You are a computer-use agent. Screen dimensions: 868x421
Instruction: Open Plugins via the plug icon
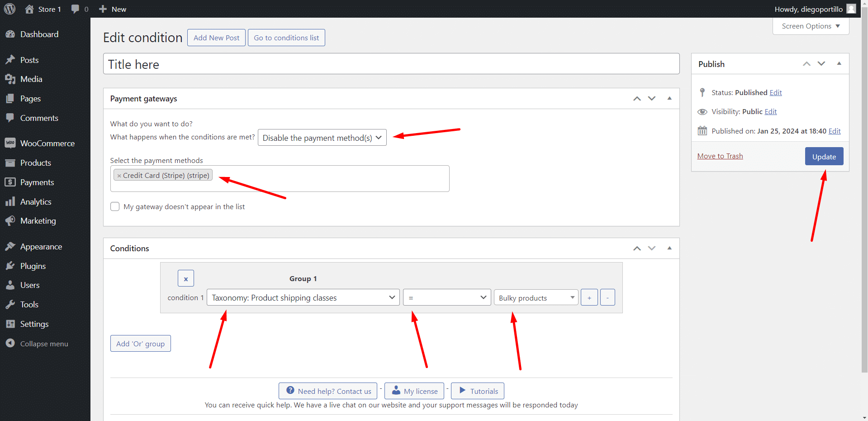pyautogui.click(x=11, y=266)
